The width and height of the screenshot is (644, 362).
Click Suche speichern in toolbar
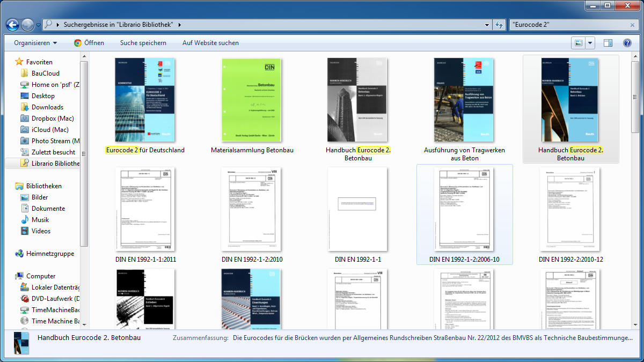click(143, 43)
